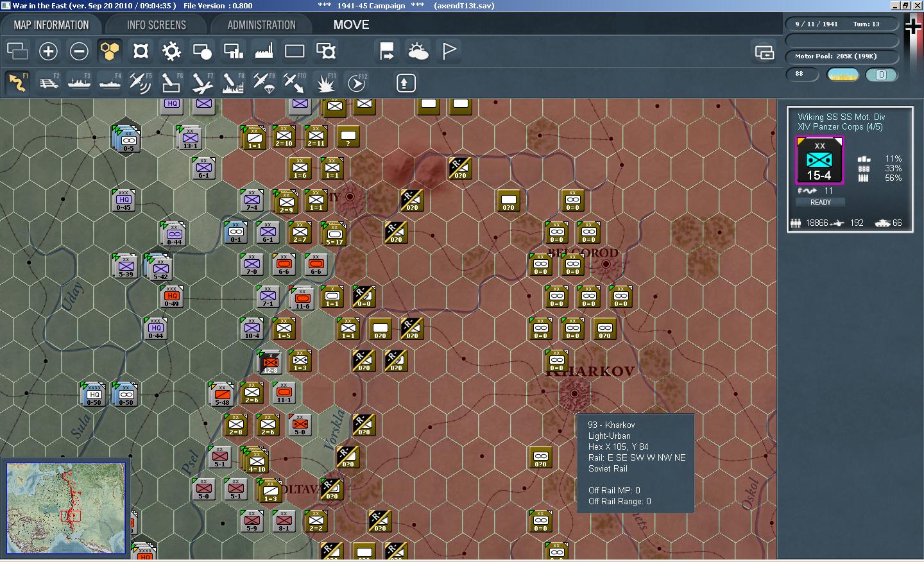Click the XIV Panzer Corps (4/5) link

[x=839, y=127]
